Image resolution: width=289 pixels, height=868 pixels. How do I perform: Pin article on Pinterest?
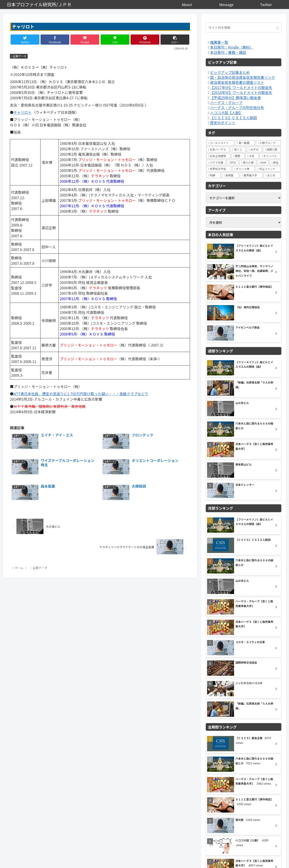tap(145, 39)
